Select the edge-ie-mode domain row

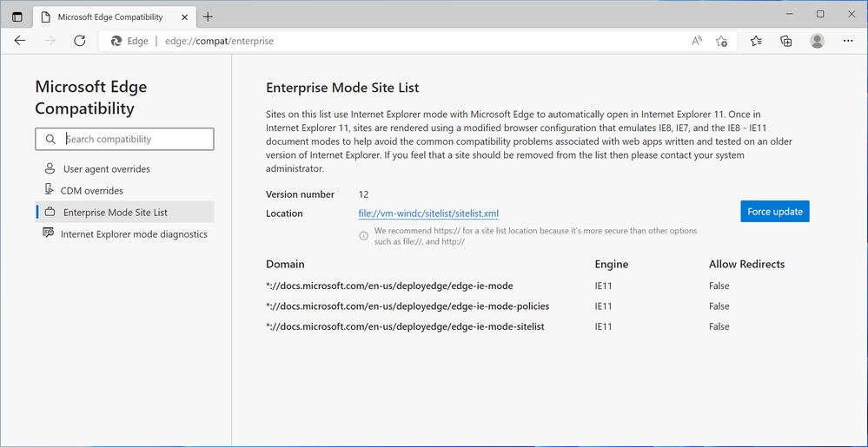pyautogui.click(x=390, y=286)
